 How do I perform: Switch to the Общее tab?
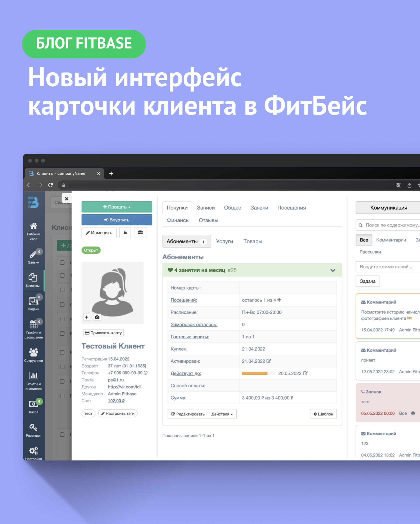click(232, 208)
